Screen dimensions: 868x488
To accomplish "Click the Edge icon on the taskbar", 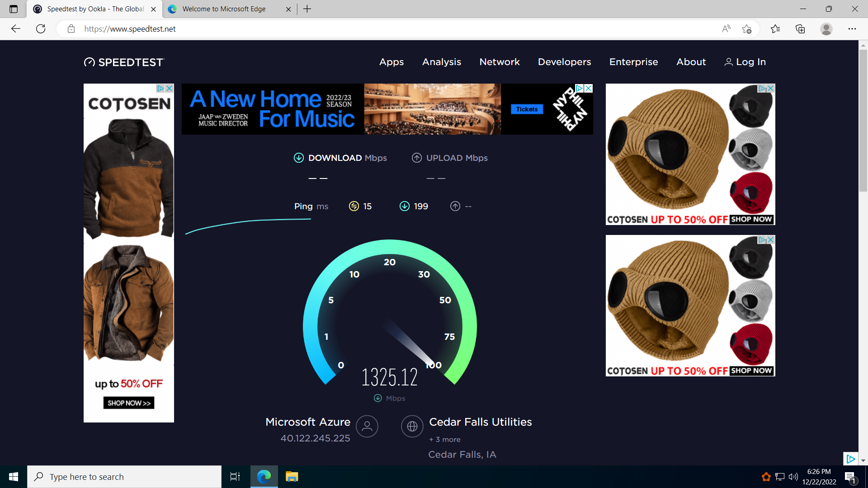I will coord(264,477).
